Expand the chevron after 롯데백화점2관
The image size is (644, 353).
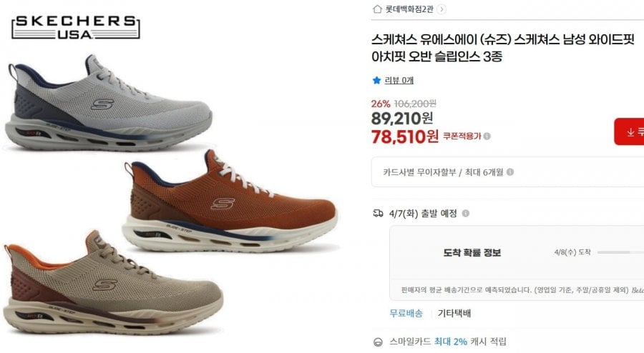point(441,9)
